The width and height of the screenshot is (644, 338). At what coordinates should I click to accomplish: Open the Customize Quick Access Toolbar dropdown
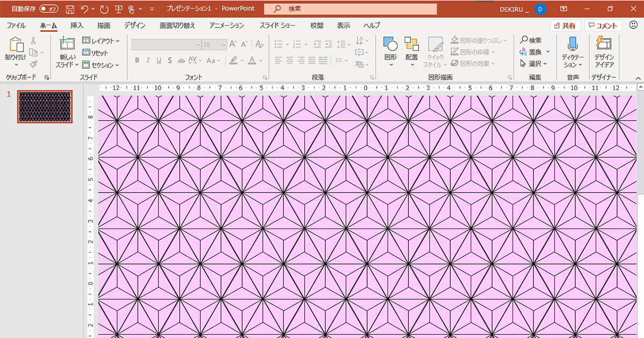point(152,9)
